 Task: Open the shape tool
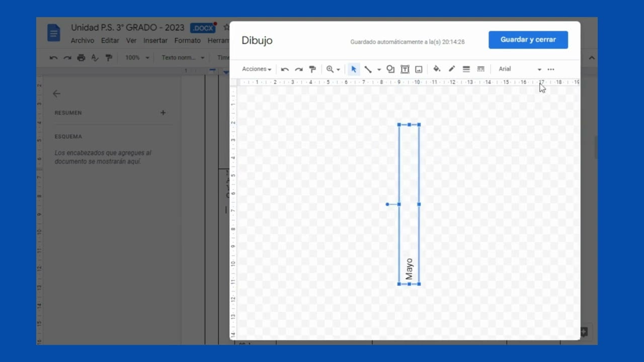tap(390, 69)
